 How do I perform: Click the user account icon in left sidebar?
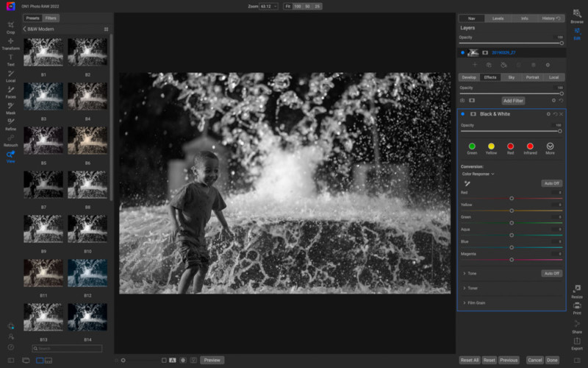[11, 336]
